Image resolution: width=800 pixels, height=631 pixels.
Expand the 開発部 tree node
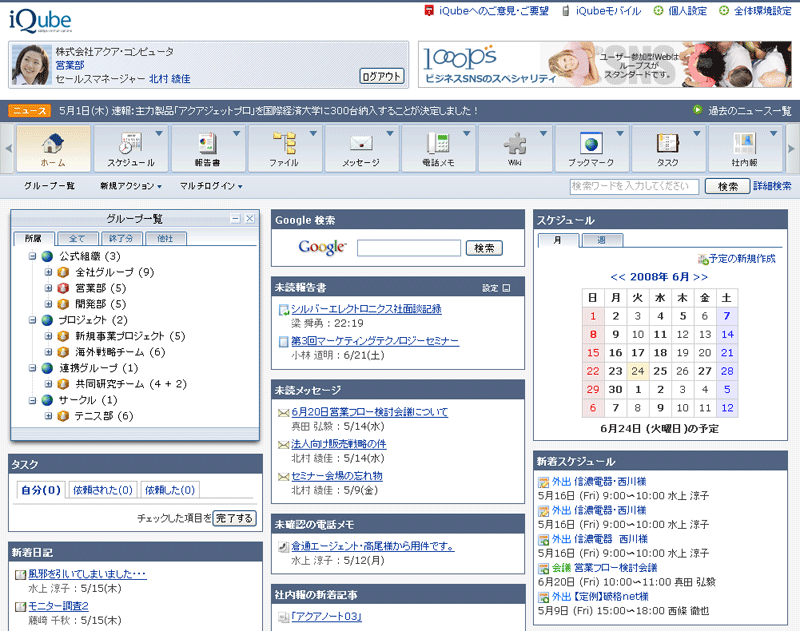48,304
